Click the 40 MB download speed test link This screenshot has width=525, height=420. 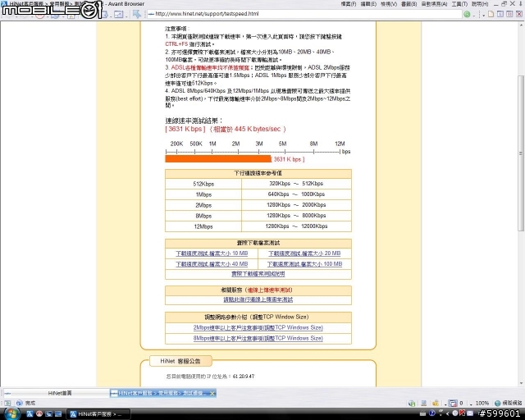pos(212,264)
